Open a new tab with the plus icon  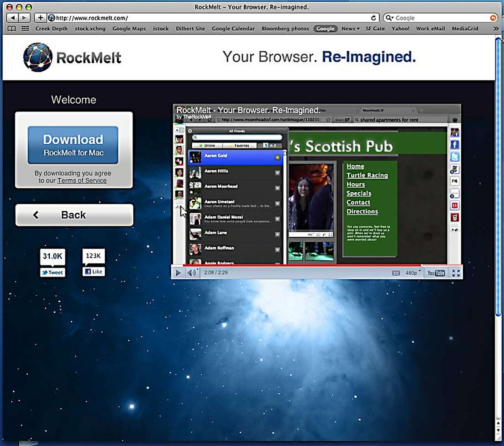[40, 18]
